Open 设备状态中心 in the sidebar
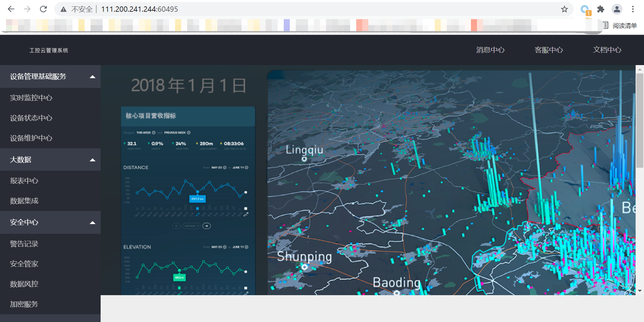This screenshot has height=322, width=644. (31, 118)
